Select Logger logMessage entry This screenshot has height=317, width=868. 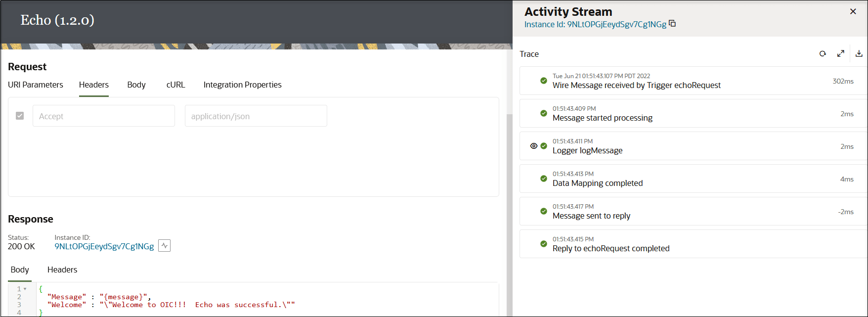coord(694,146)
